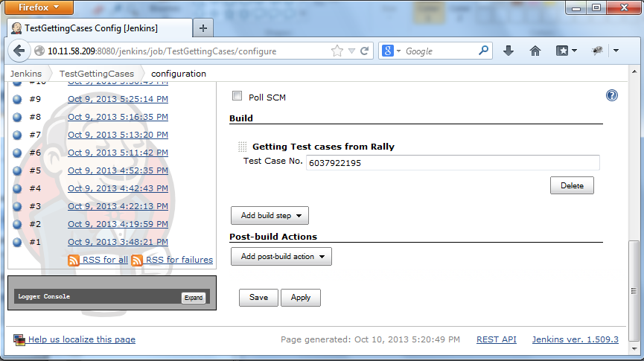Go back with the browser back arrow
This screenshot has width=644, height=361.
pos(19,51)
